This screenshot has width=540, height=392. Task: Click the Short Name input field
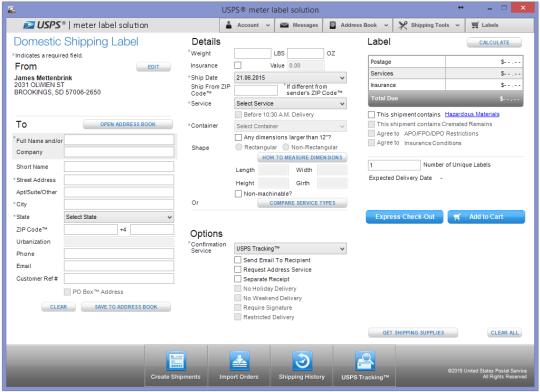coord(119,167)
